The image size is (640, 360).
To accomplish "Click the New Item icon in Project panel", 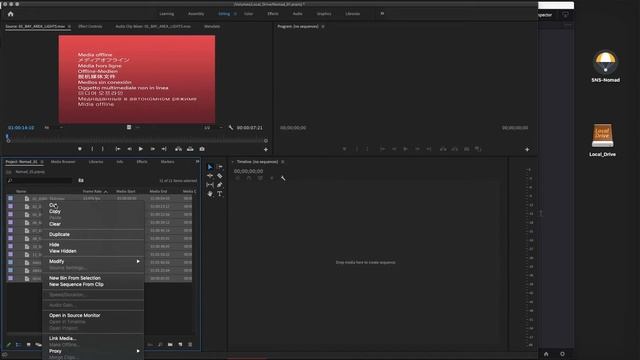I will tap(180, 344).
